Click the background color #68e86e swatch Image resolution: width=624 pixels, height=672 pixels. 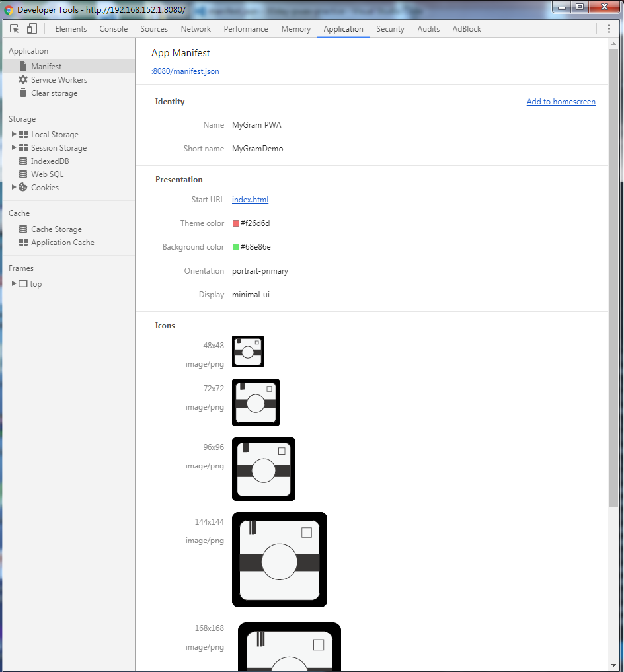tap(235, 247)
